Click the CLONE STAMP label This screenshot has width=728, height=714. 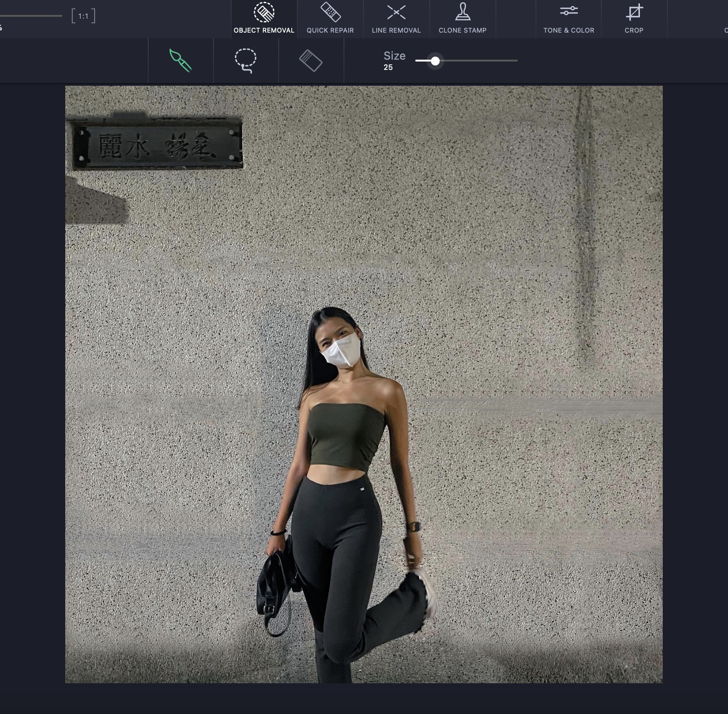462,30
